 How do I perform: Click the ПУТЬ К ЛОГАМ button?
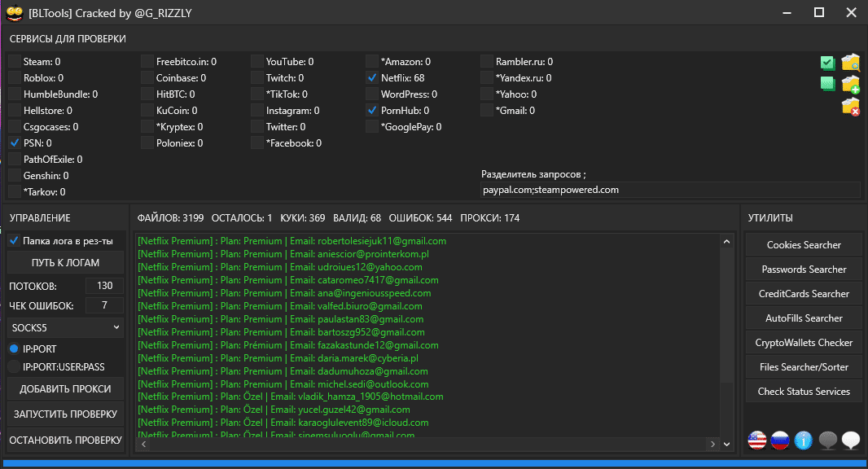pyautogui.click(x=65, y=262)
